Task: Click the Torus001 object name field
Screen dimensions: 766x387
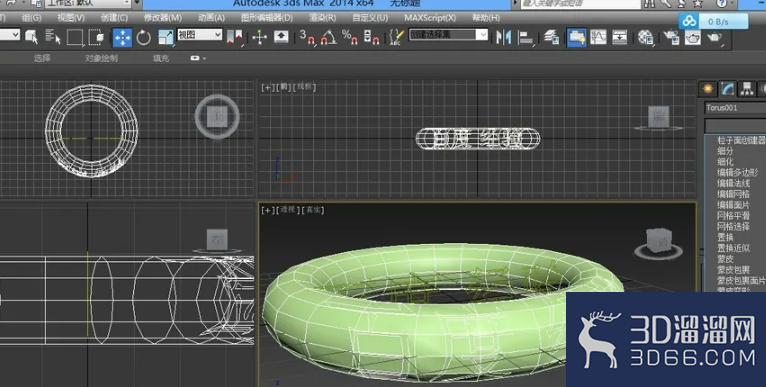Action: pos(735,108)
